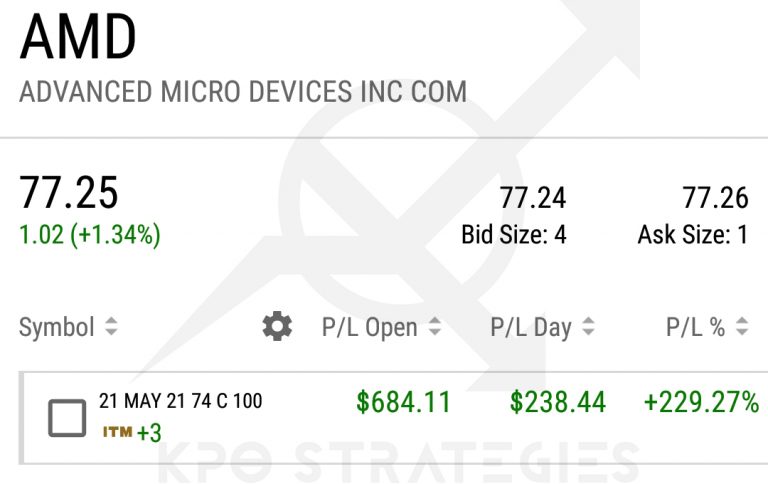Select the P/L Day column header
Image resolution: width=768 pixels, height=484 pixels.
530,327
